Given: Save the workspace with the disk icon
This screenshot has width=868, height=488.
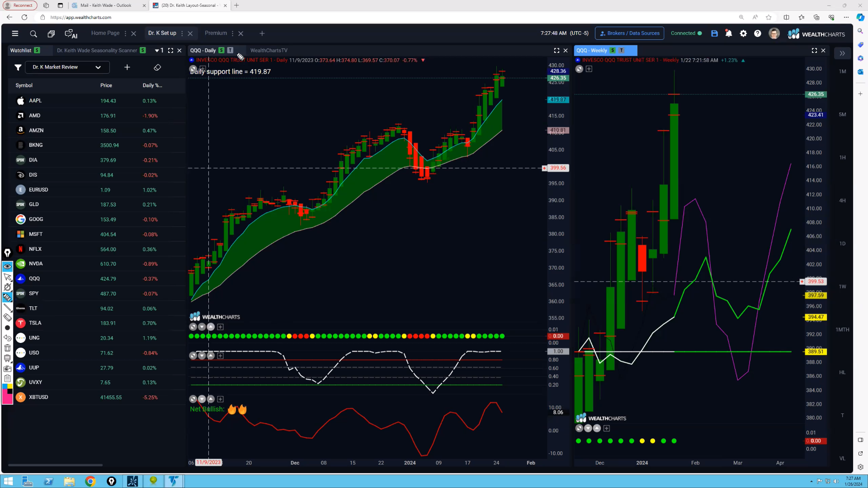Looking at the screenshot, I should pyautogui.click(x=714, y=33).
